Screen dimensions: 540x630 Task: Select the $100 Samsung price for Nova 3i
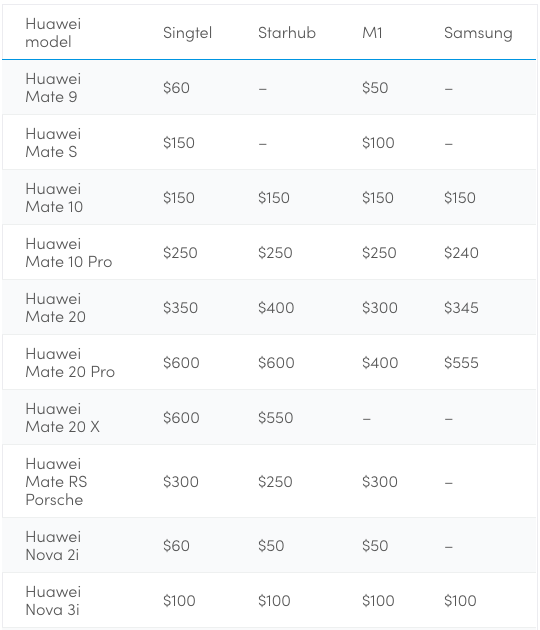pos(460,601)
